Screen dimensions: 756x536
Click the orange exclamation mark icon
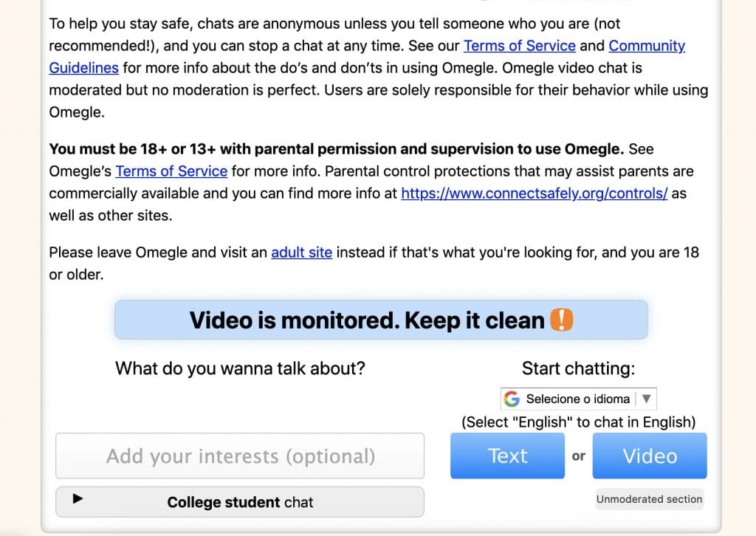coord(561,320)
